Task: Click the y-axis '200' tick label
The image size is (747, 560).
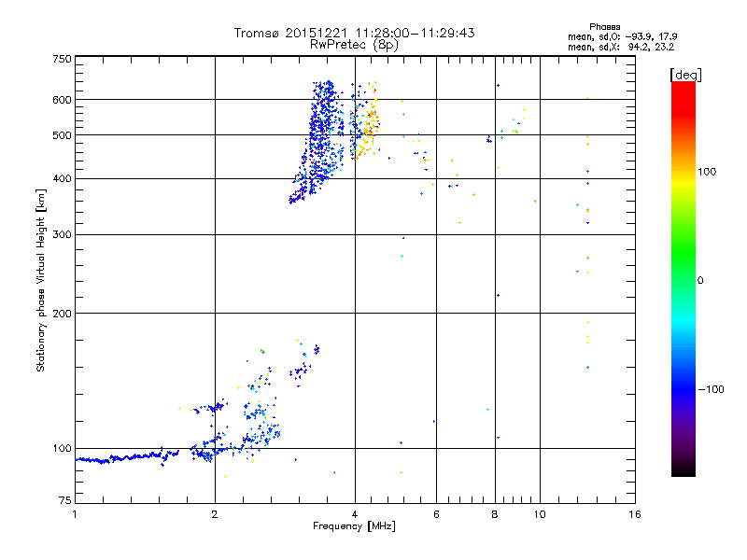Action: 62,314
